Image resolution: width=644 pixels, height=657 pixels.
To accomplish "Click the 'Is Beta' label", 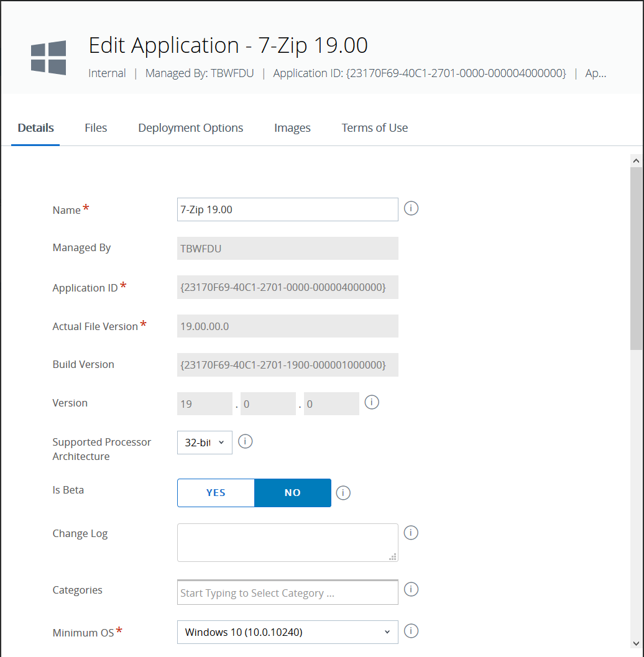I will pyautogui.click(x=68, y=490).
